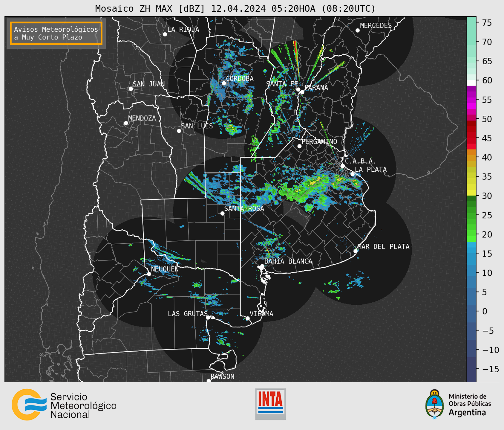The width and height of the screenshot is (504, 430).
Task: Click the MAR DEL PLATA city label
Action: pyautogui.click(x=383, y=246)
